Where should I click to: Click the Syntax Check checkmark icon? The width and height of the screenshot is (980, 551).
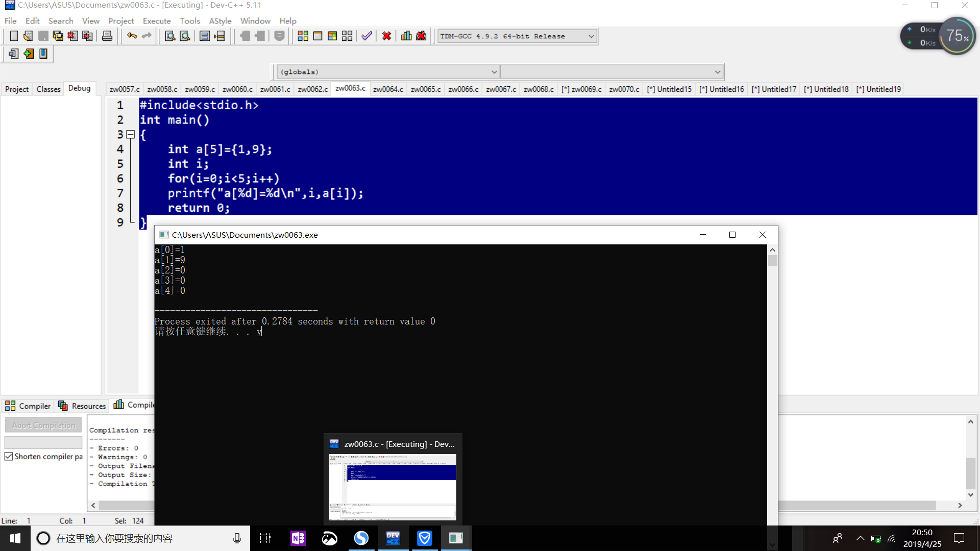pyautogui.click(x=366, y=36)
